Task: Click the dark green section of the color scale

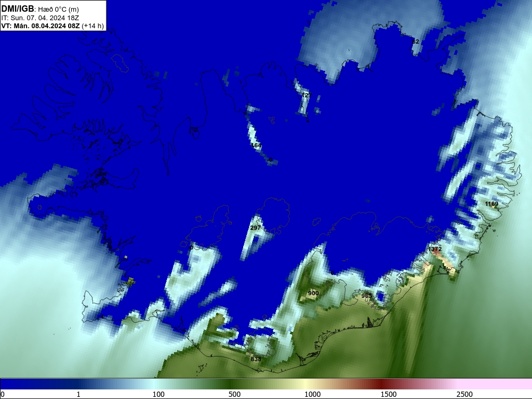Action: tap(231, 384)
